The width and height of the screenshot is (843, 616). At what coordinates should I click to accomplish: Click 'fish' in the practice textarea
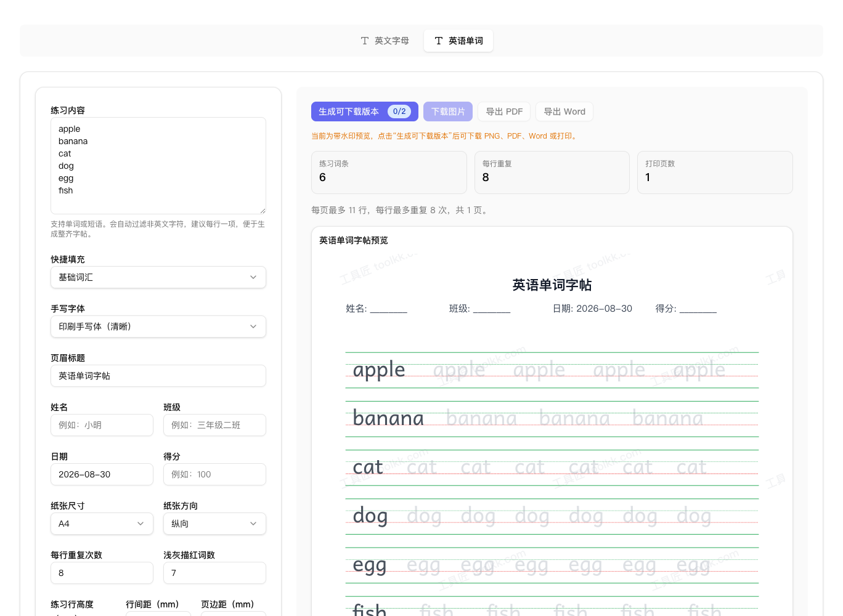(65, 190)
